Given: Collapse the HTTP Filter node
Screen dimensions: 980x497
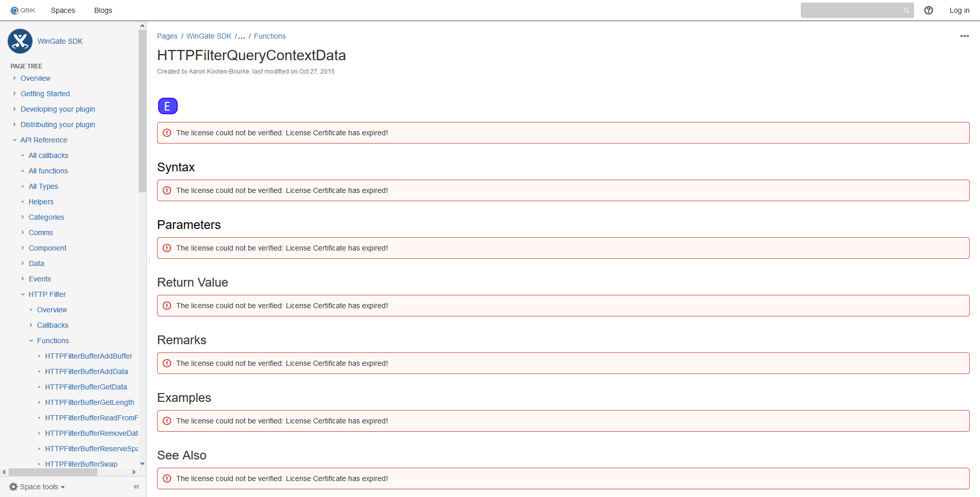Looking at the screenshot, I should tap(23, 294).
